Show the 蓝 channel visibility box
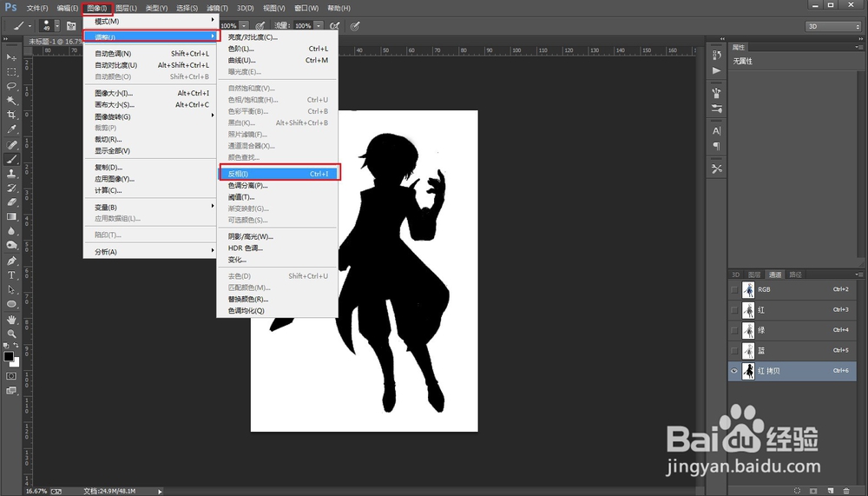Screen dimensions: 868x496 (x=734, y=351)
